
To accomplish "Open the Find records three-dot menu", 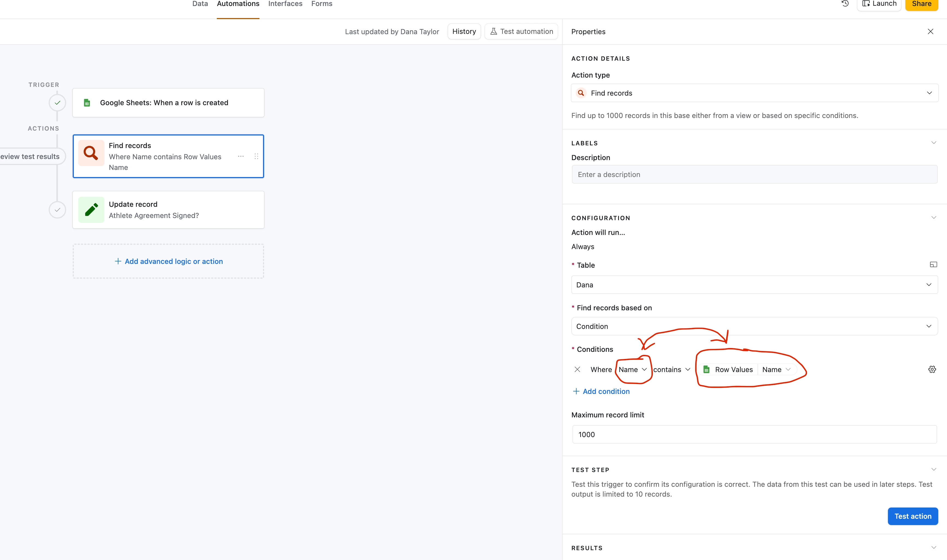I will [x=241, y=156].
